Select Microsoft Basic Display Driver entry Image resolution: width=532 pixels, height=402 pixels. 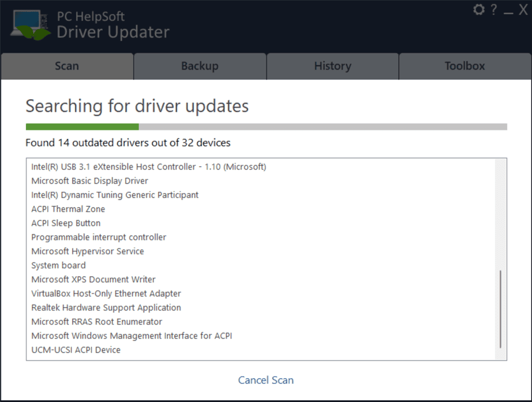[90, 181]
